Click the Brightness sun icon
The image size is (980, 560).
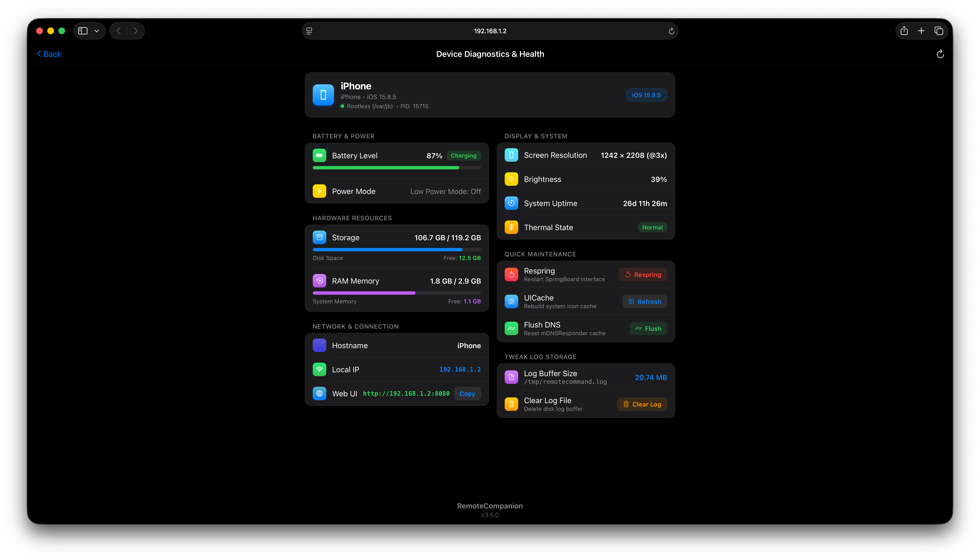point(511,179)
